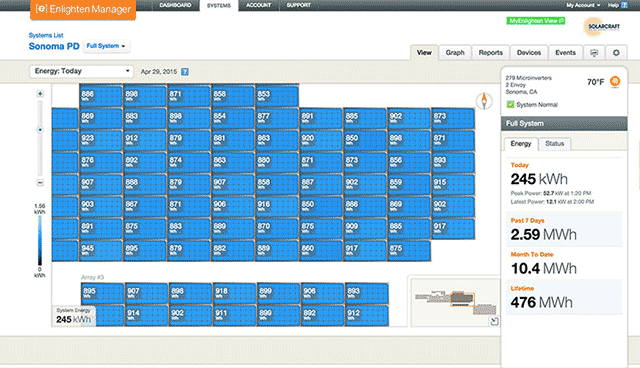
Task: Click the 10.4 MWh Month To Date value
Action: click(543, 268)
